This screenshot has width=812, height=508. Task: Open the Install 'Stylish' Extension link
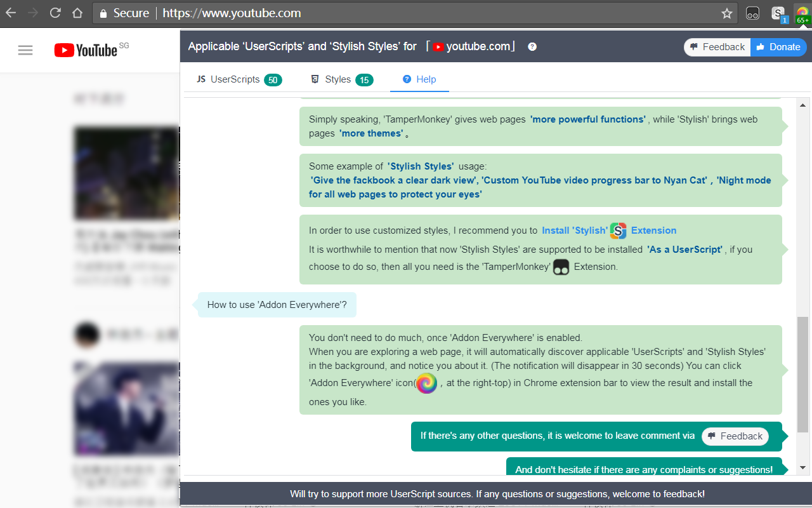tap(609, 231)
